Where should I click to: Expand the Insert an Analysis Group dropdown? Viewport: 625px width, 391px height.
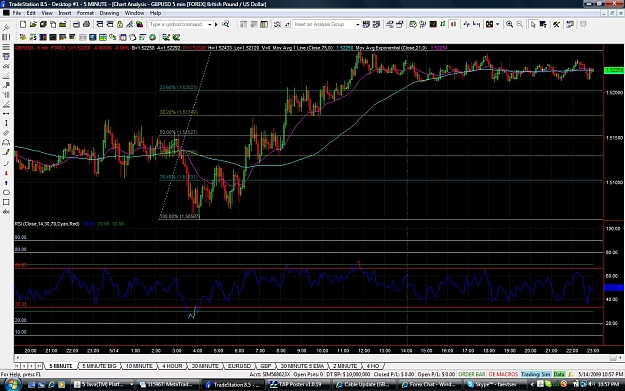pyautogui.click(x=357, y=24)
